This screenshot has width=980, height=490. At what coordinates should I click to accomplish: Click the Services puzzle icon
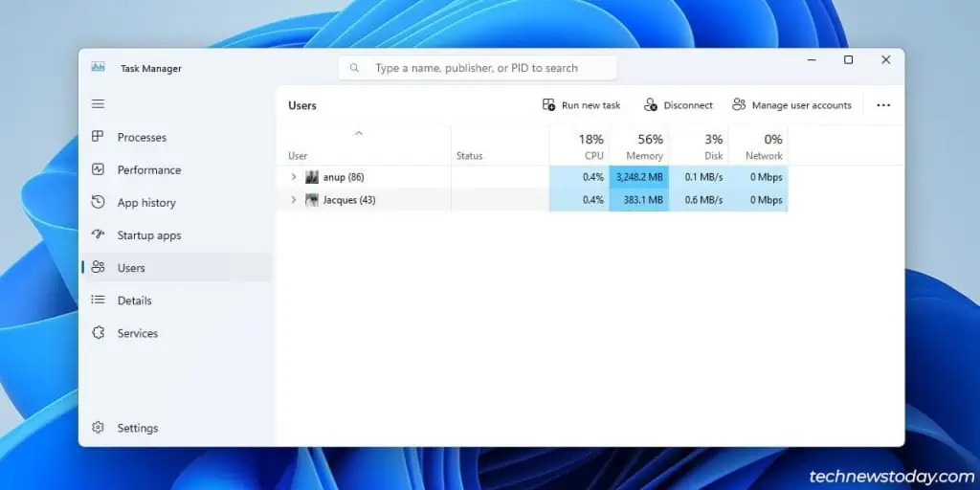coord(98,332)
